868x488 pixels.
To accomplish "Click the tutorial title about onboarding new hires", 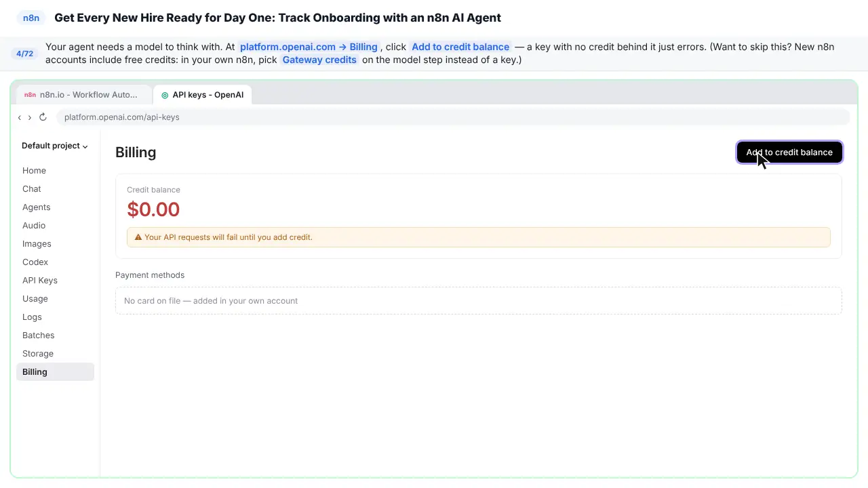I will point(277,18).
